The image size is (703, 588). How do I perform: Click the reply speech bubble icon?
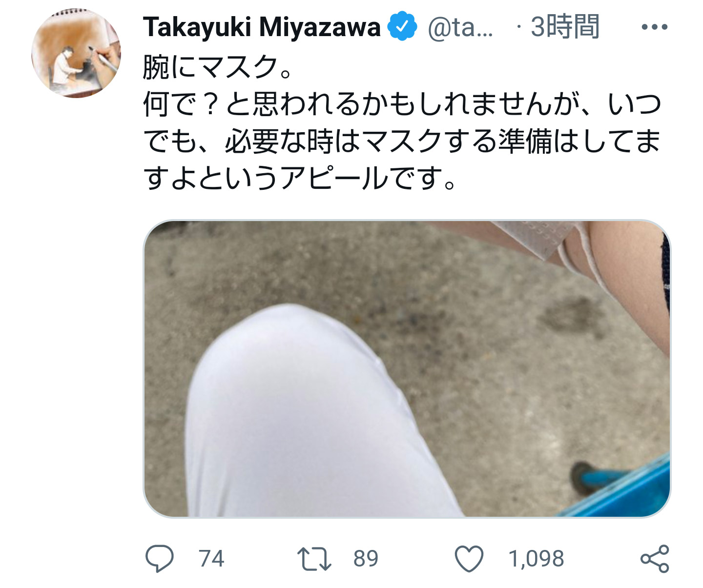tap(160, 558)
